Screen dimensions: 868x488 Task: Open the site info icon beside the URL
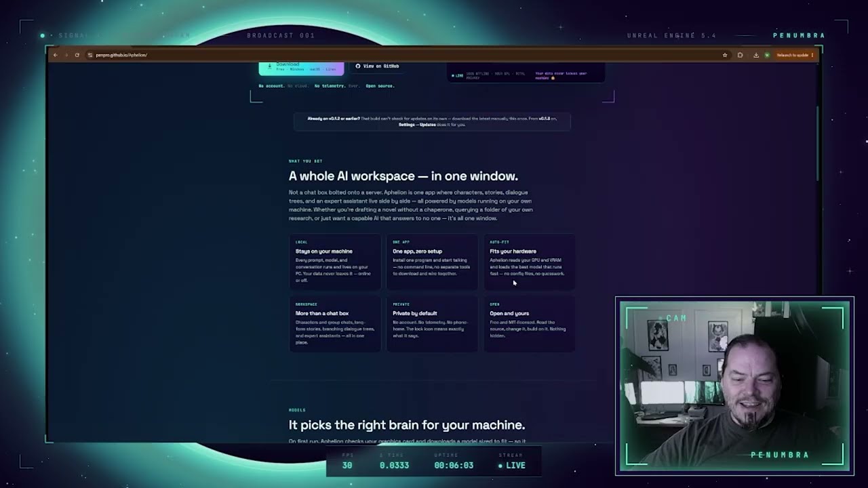(x=90, y=55)
